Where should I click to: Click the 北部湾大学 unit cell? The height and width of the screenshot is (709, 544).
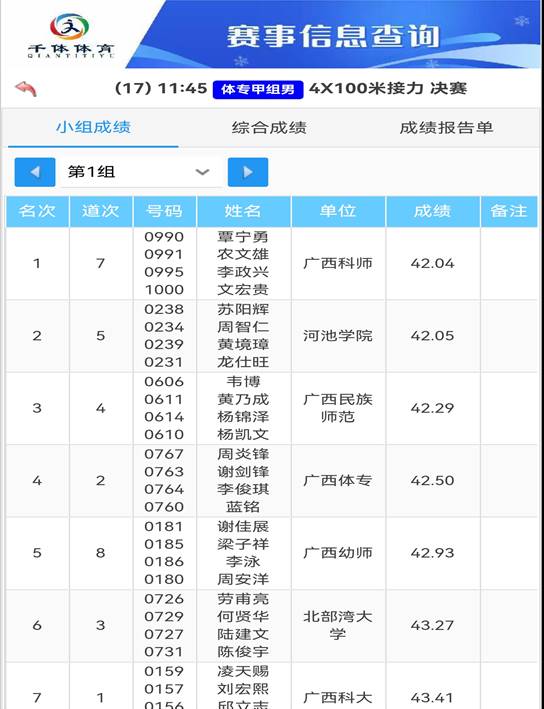[338, 625]
